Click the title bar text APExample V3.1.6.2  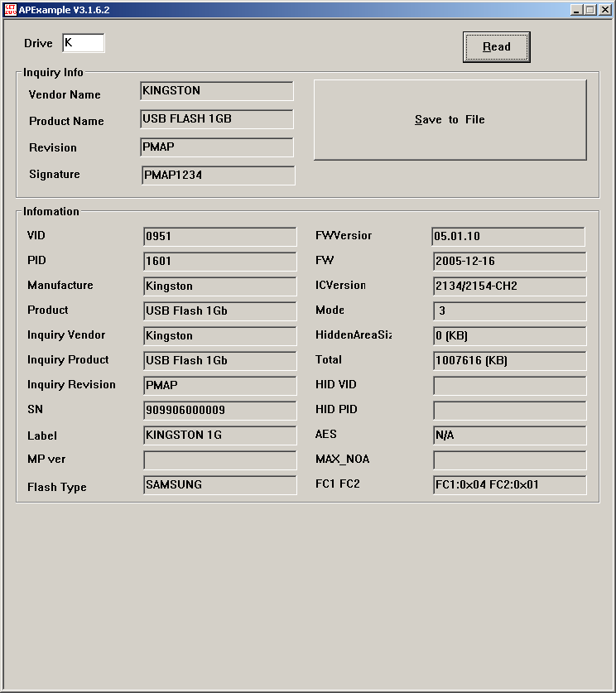coord(64,10)
